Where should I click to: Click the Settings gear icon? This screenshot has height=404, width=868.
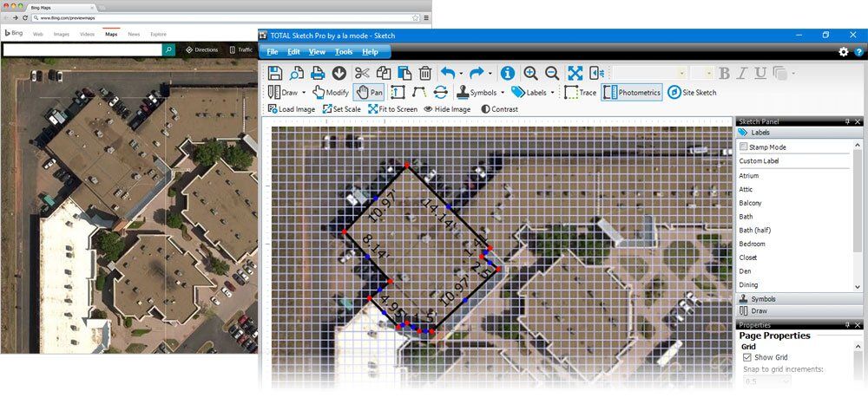(x=843, y=52)
